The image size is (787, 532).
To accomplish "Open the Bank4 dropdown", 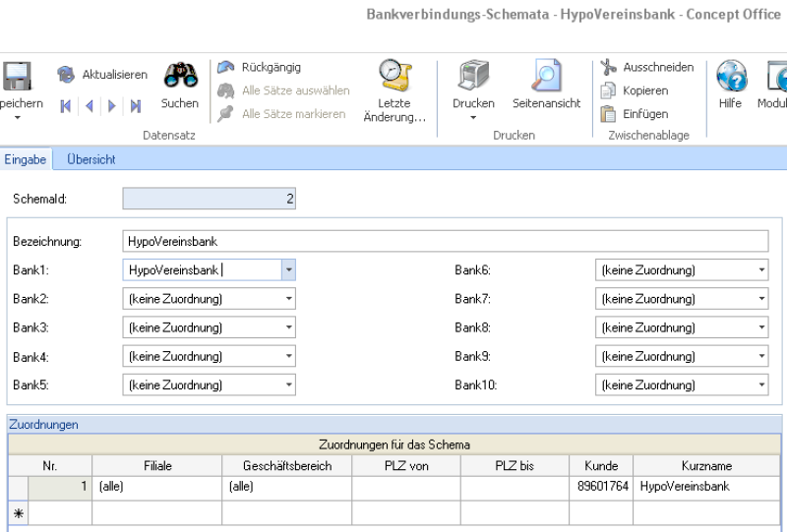I will [x=209, y=356].
